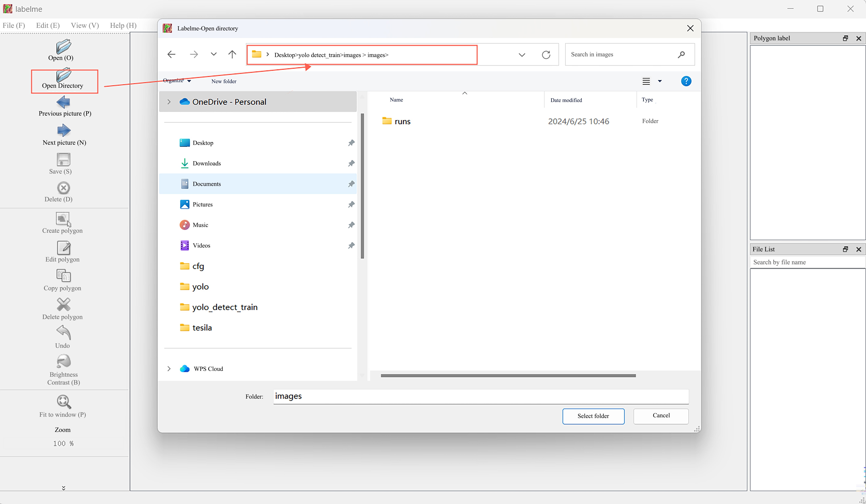Navigate up one folder level
Viewport: 866px width, 504px height.
click(232, 54)
